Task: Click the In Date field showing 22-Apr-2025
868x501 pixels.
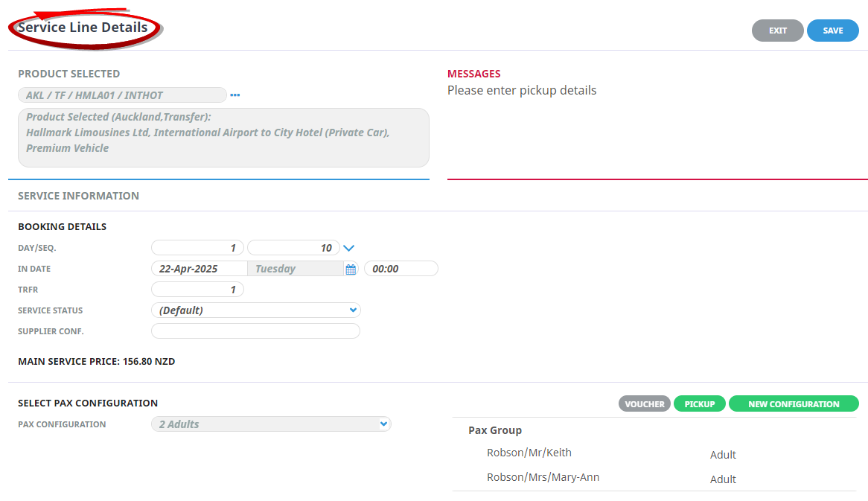Action: pyautogui.click(x=199, y=269)
